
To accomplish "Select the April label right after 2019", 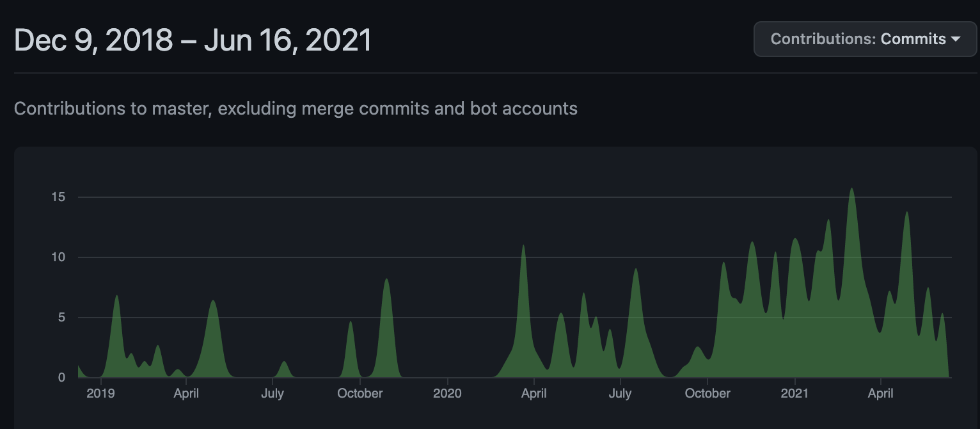I will 186,393.
